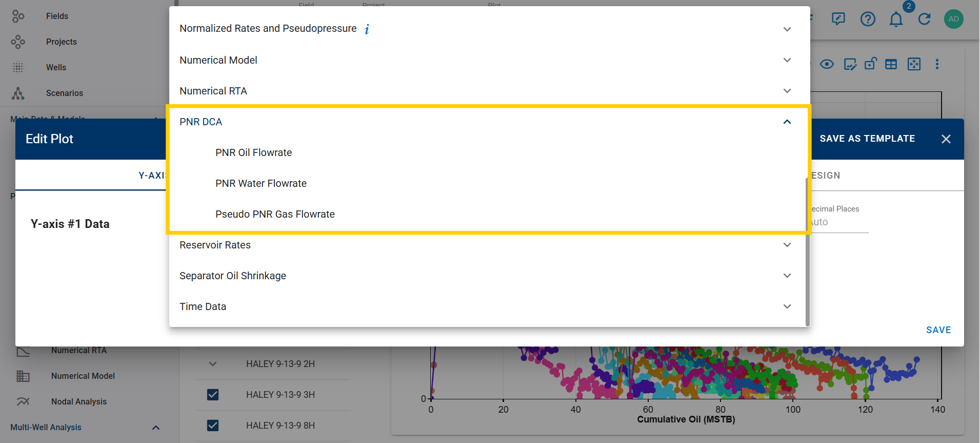Viewport: 980px width, 443px height.
Task: Open the three-dot more options menu
Action: [x=937, y=64]
